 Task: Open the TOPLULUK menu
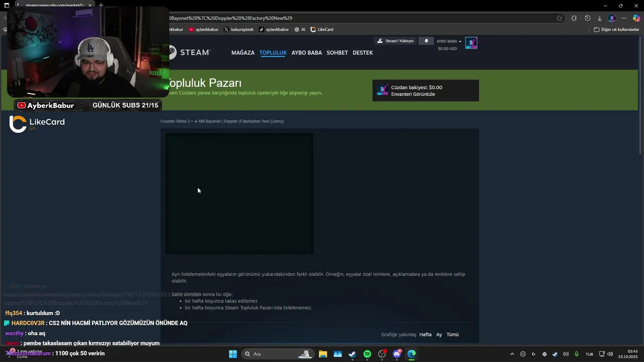[273, 53]
